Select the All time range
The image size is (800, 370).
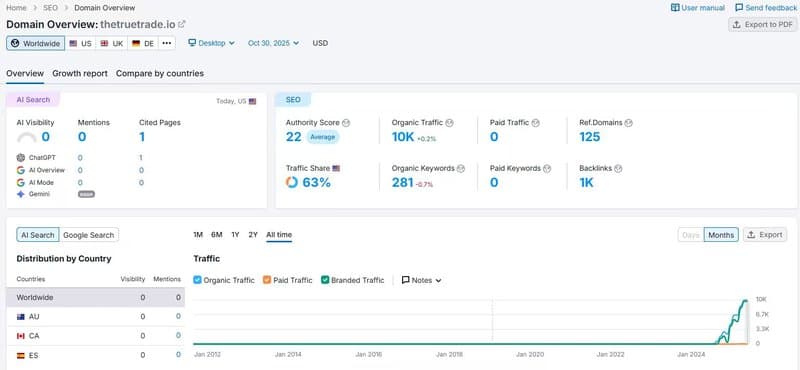[279, 235]
